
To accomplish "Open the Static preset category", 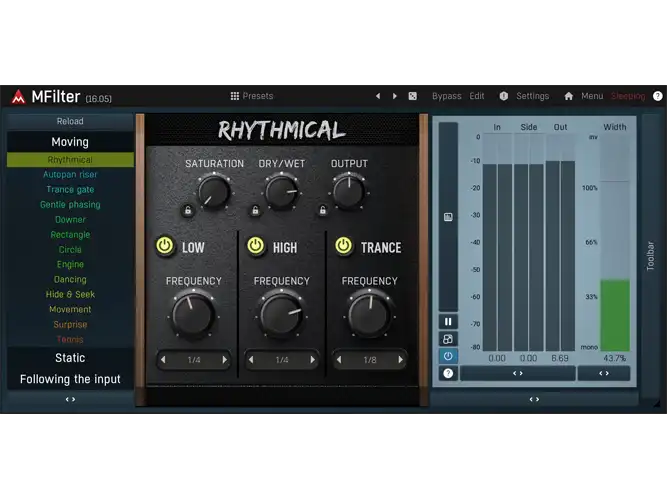I will [70, 358].
